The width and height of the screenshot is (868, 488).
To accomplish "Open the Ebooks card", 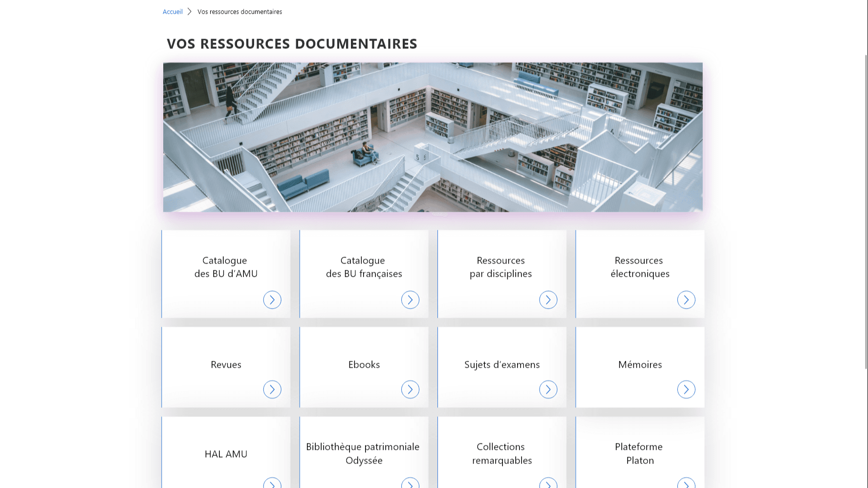I will (364, 367).
